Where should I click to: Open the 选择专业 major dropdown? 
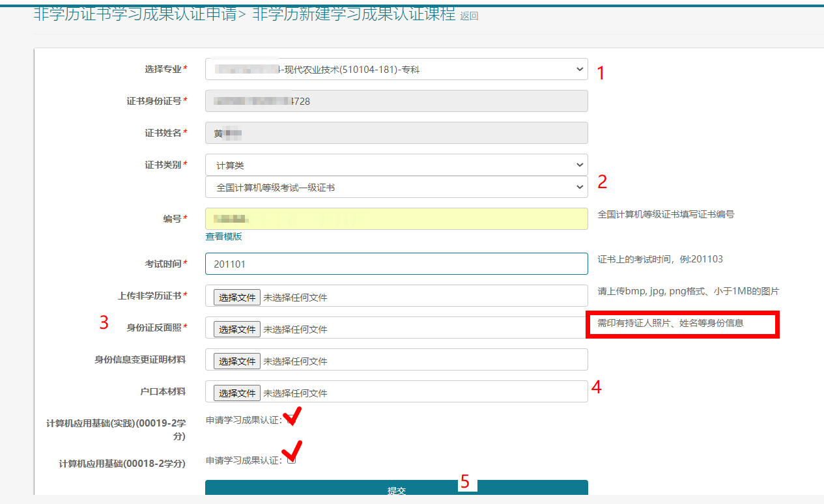coord(396,69)
